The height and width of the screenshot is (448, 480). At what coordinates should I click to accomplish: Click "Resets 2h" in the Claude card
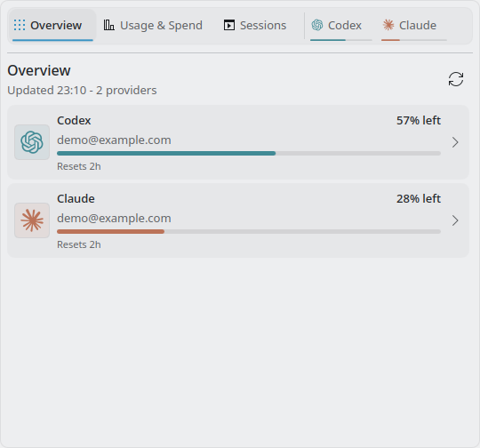click(79, 244)
